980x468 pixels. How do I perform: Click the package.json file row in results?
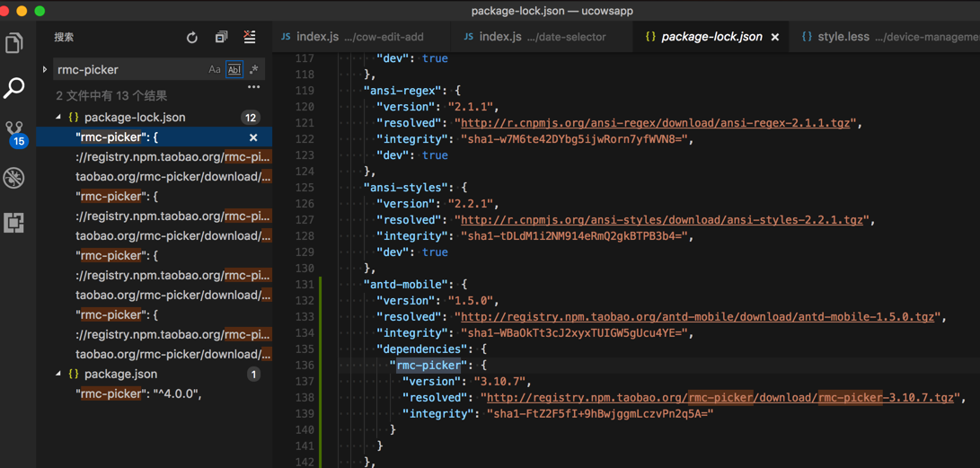click(x=155, y=375)
